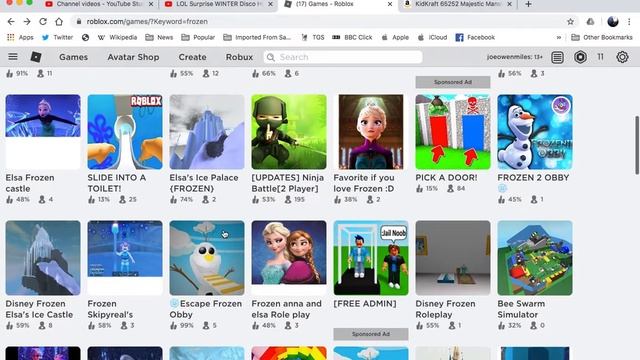
Task: Click the browser back arrow
Action: (x=11, y=22)
